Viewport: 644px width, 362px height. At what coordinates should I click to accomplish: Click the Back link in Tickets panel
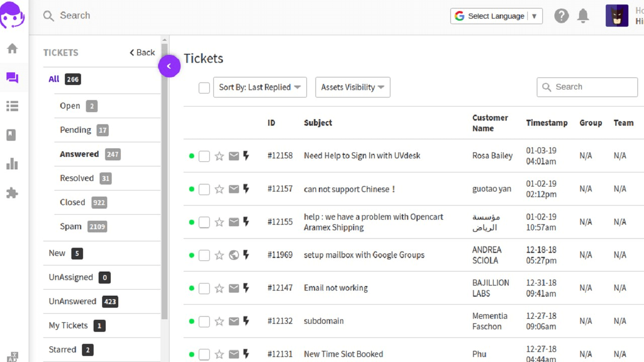tap(142, 52)
